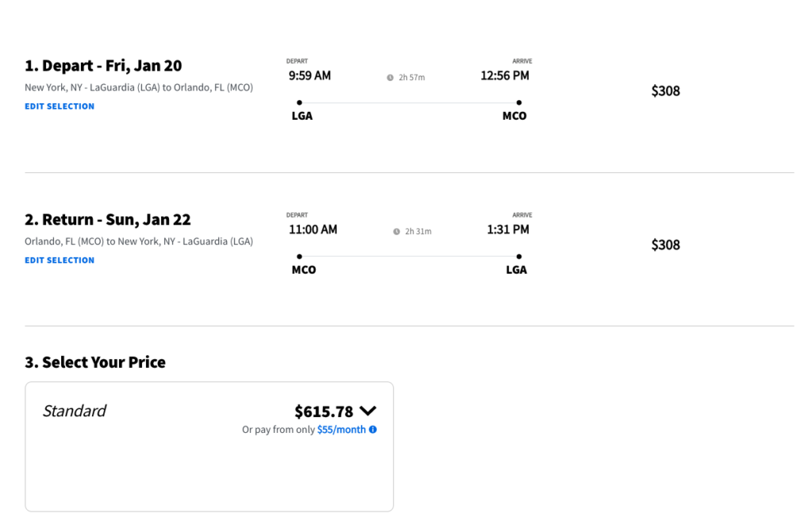812x525 pixels.
Task: Edit selection for the Return flight
Action: (59, 260)
